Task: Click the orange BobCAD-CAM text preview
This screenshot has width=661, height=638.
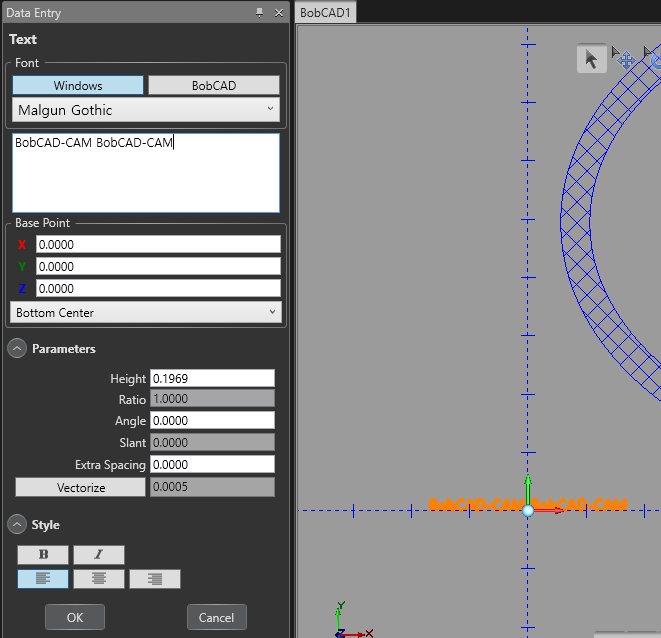Action: (528, 504)
